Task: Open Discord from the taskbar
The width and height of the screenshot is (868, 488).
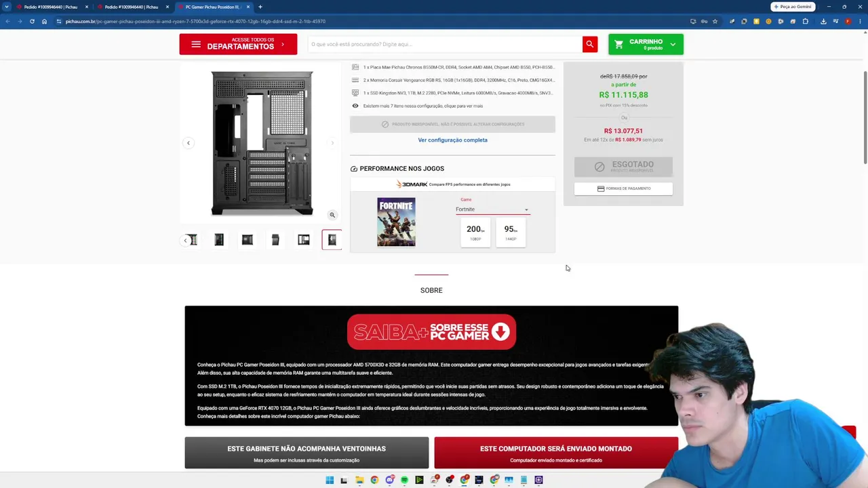Action: point(389,480)
